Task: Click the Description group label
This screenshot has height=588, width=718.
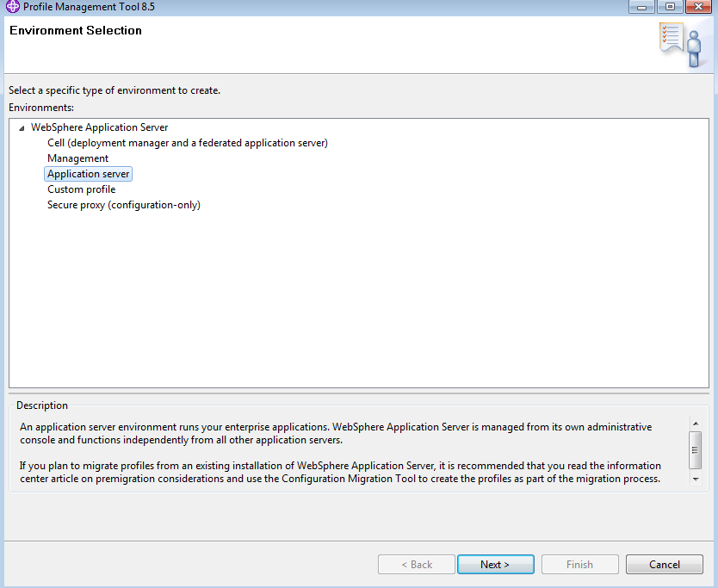Action: (42, 405)
